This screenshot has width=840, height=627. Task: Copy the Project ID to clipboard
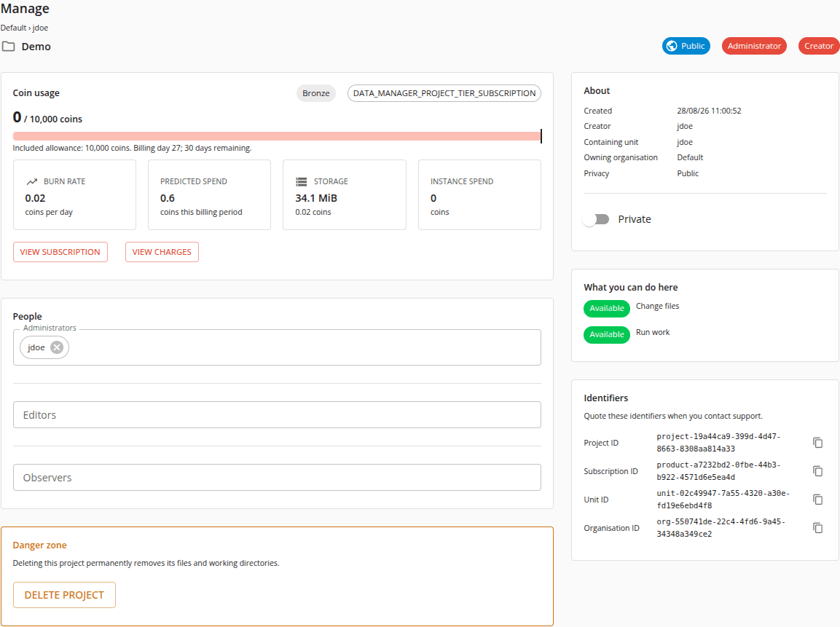point(817,443)
